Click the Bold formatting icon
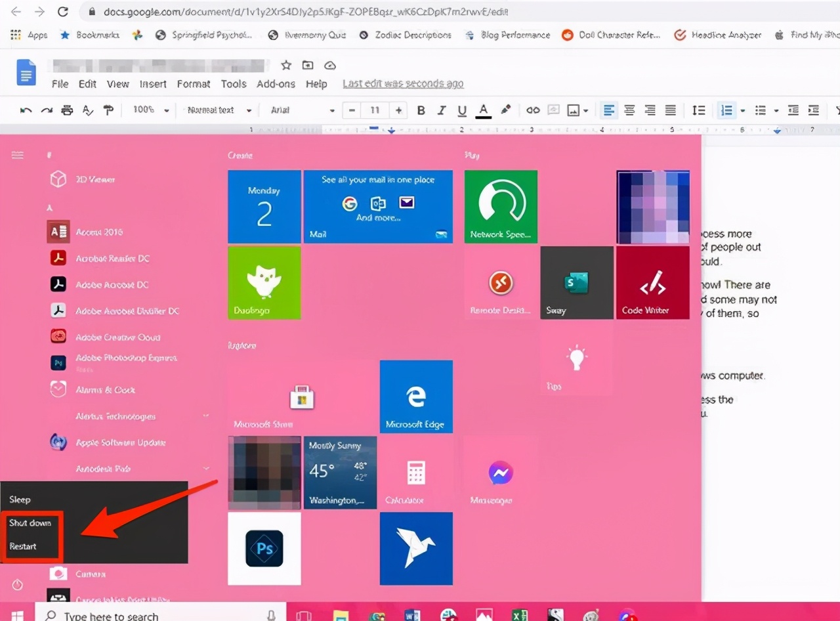The image size is (840, 621). [421, 110]
